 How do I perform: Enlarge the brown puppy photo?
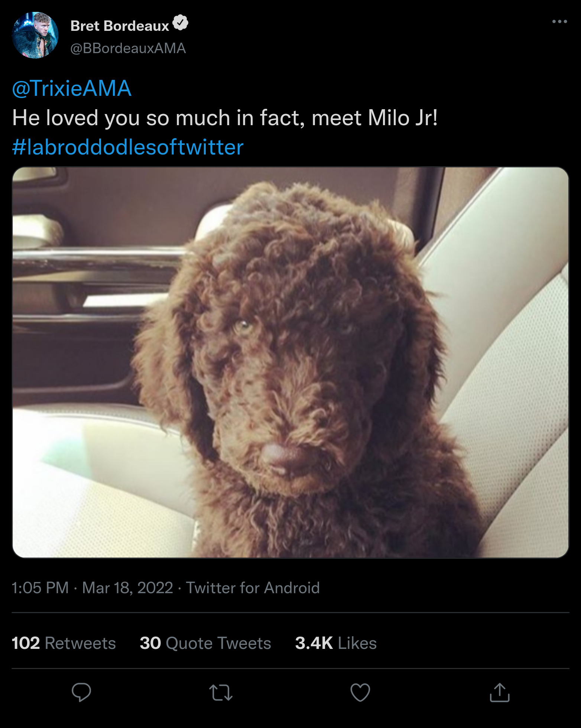point(290,362)
